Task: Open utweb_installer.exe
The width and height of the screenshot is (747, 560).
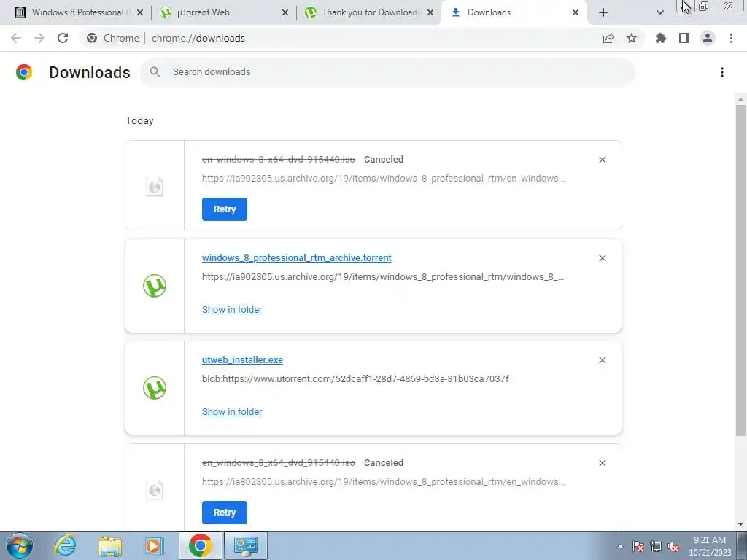Action: (x=242, y=360)
